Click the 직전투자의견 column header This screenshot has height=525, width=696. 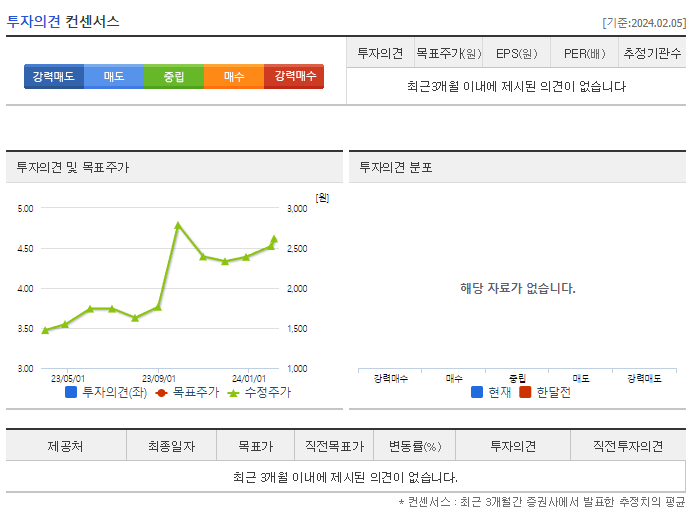[628, 446]
